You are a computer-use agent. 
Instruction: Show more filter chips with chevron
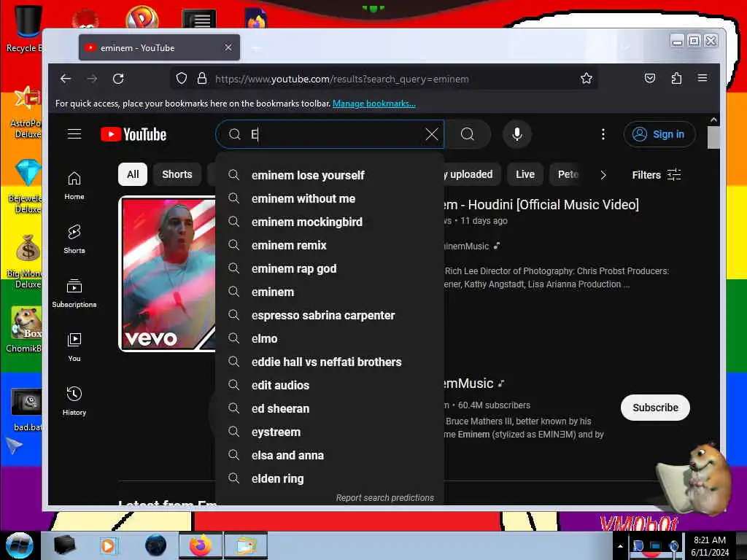[x=603, y=175]
